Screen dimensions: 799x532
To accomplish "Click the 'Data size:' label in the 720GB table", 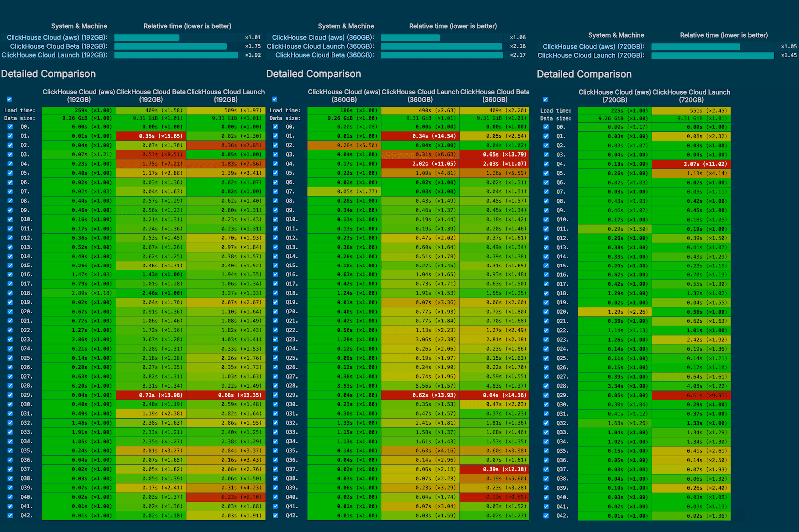I will [x=555, y=119].
